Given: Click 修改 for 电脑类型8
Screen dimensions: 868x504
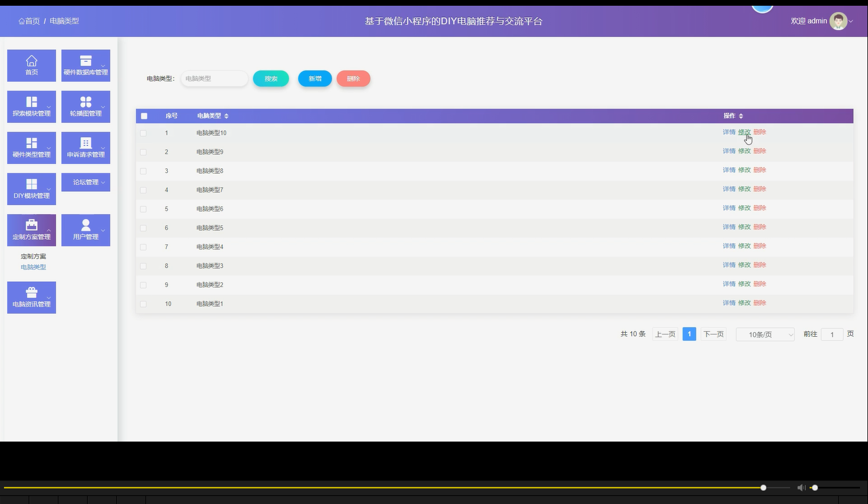Looking at the screenshot, I should (744, 170).
